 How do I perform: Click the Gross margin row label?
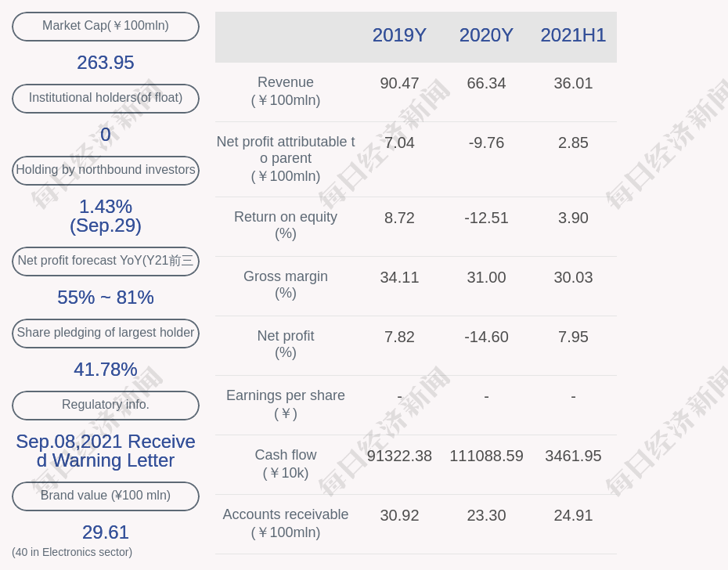click(286, 285)
